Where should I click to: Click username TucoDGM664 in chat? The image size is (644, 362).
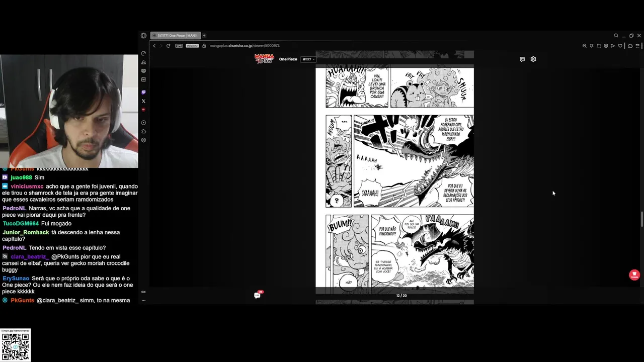pos(21,224)
